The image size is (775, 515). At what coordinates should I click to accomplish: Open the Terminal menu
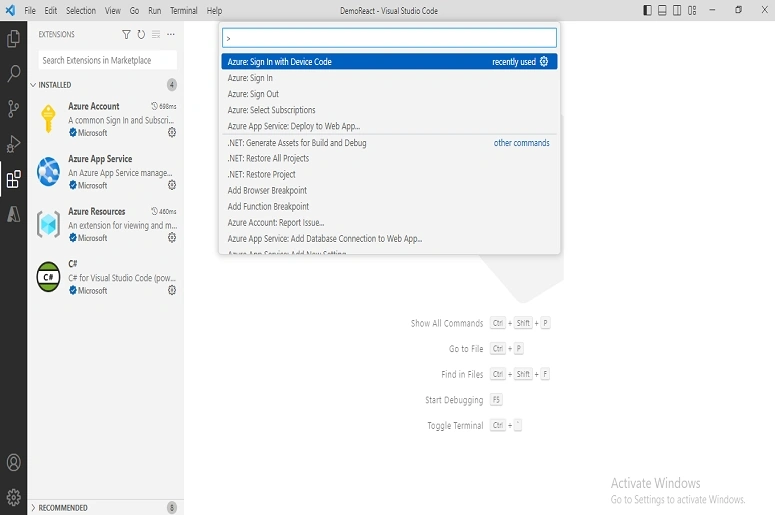(x=184, y=10)
